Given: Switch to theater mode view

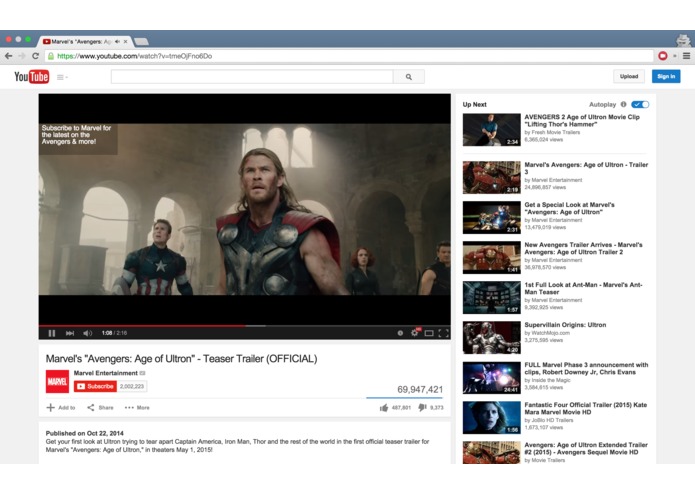Looking at the screenshot, I should (429, 333).
